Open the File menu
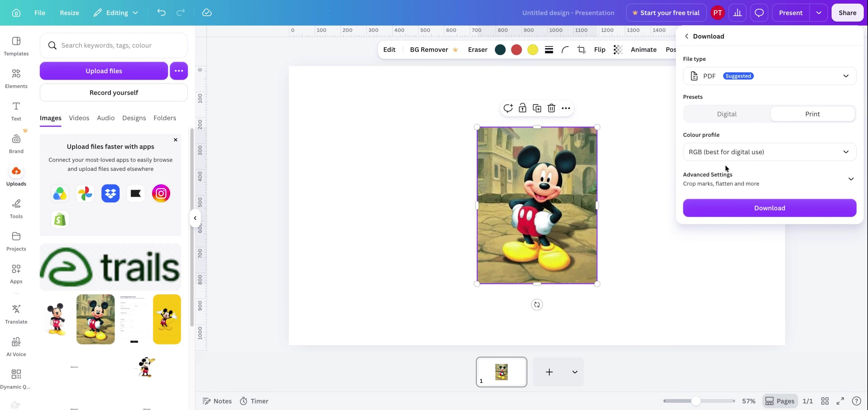The image size is (868, 410). (40, 13)
